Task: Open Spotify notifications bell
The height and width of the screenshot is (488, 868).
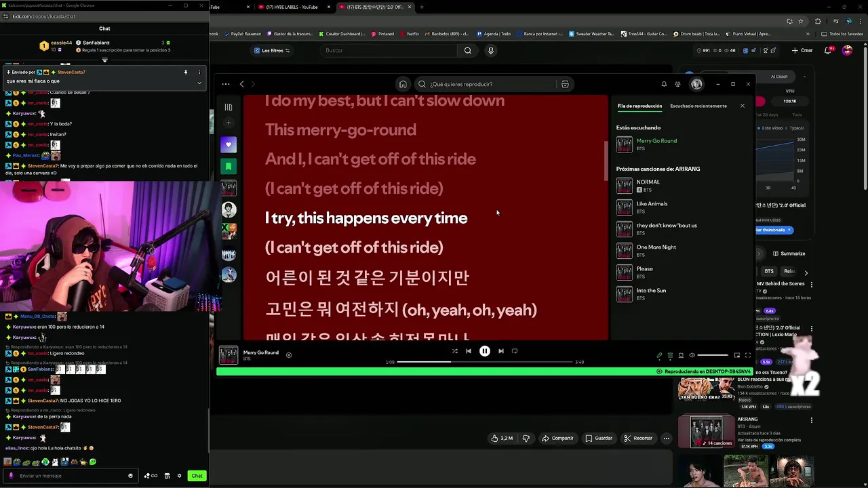Action: click(664, 84)
